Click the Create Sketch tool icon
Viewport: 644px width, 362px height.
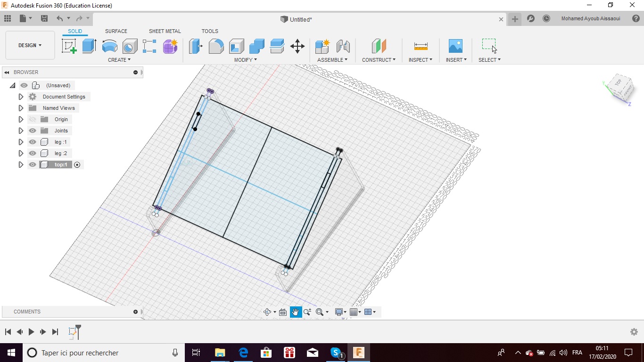click(x=69, y=46)
